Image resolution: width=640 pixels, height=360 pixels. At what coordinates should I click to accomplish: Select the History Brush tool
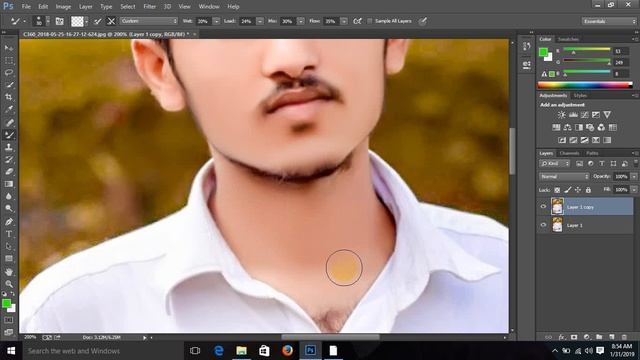pos(9,159)
